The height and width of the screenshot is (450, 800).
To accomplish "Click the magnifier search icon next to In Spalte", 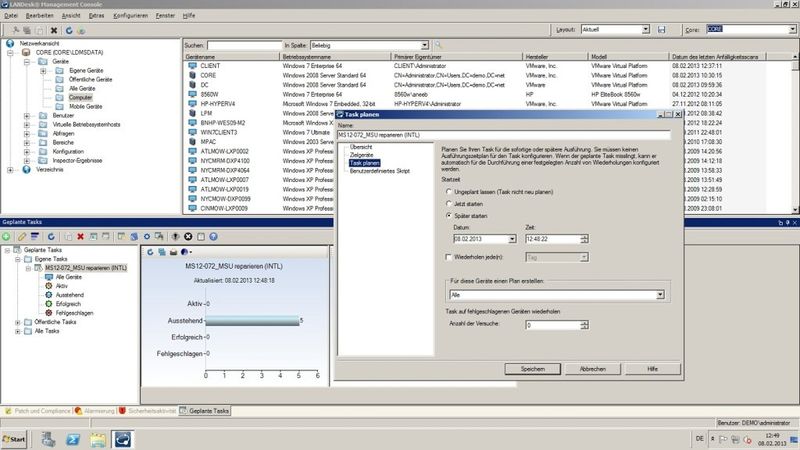I will click(438, 45).
